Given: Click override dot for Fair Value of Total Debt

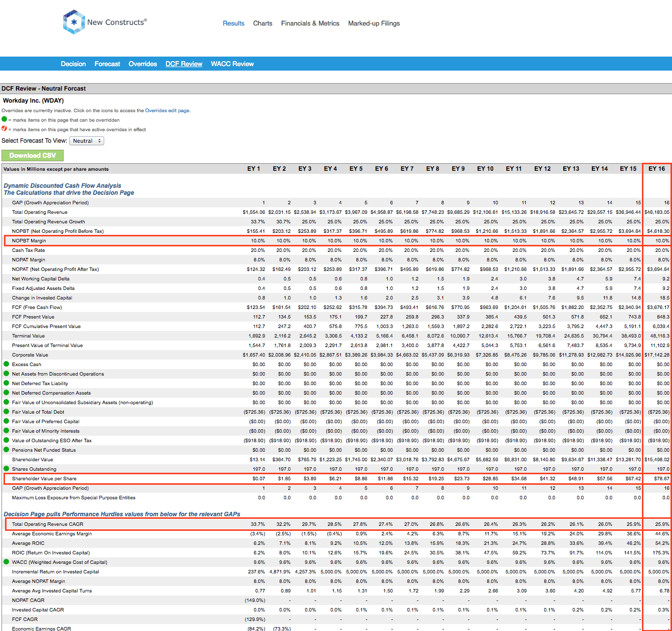Looking at the screenshot, I should point(6,412).
